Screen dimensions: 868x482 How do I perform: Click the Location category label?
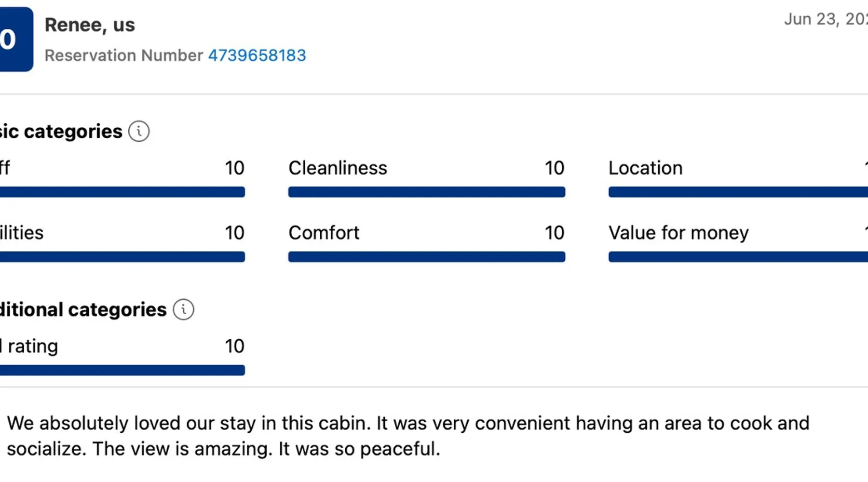pyautogui.click(x=645, y=168)
